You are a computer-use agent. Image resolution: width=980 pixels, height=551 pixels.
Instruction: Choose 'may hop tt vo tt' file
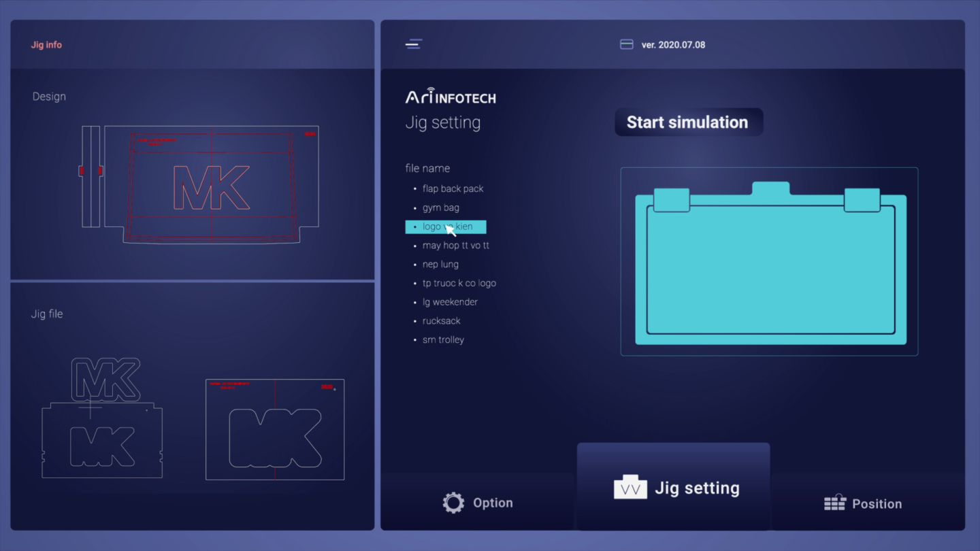(455, 246)
